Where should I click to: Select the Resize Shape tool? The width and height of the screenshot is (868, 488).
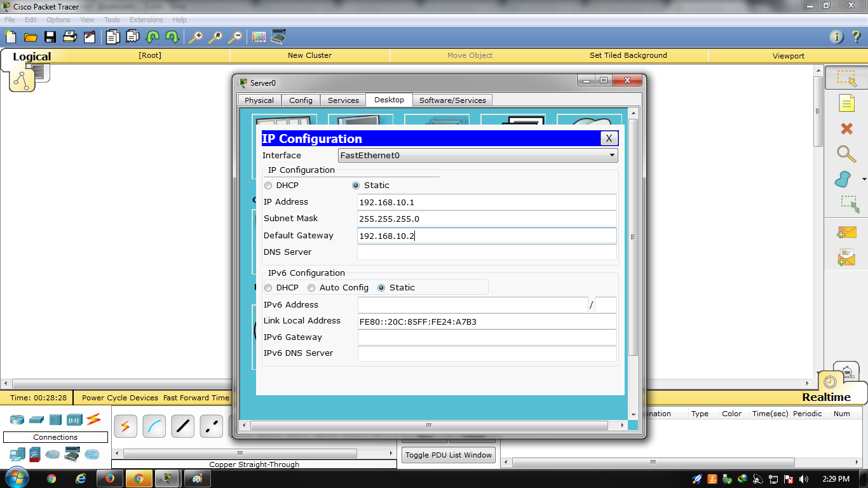click(850, 204)
